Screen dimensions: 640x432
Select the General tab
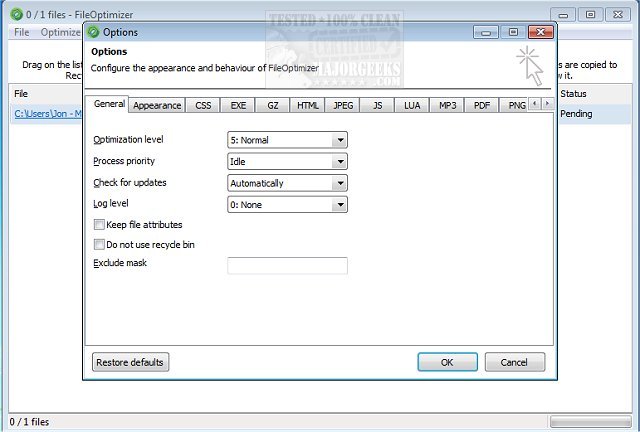pyautogui.click(x=109, y=104)
